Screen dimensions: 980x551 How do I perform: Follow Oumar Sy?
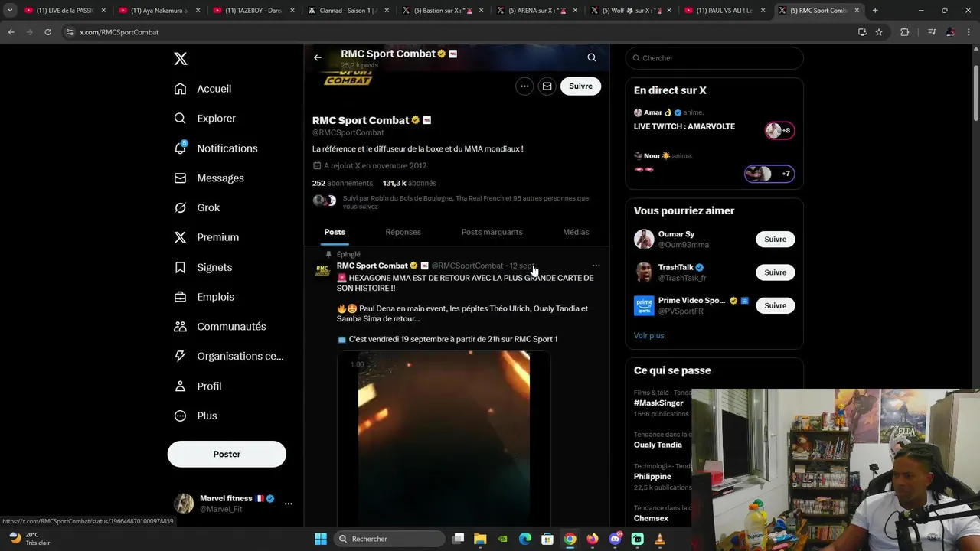[x=775, y=240]
